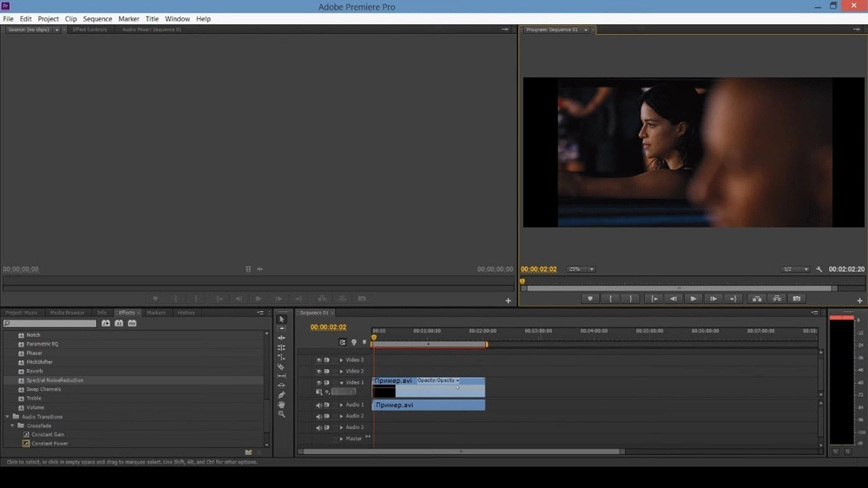Toggle sync lock on Video 3

coord(326,360)
